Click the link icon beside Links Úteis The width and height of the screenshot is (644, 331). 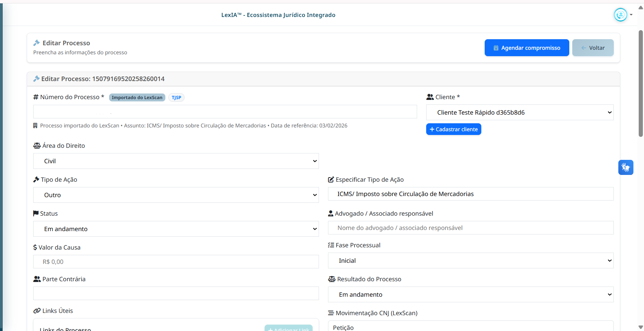pos(37,311)
